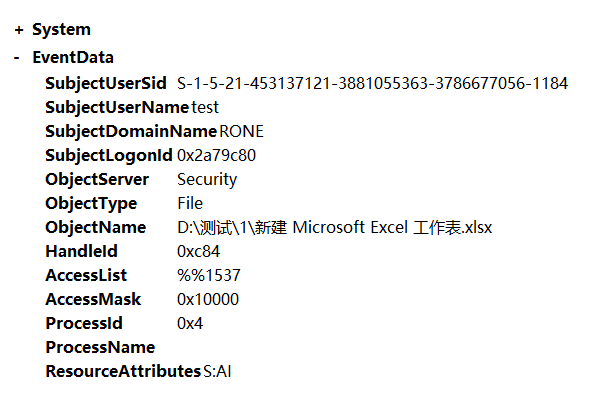Click the ProcessName field label
591x399 pixels.
click(100, 347)
